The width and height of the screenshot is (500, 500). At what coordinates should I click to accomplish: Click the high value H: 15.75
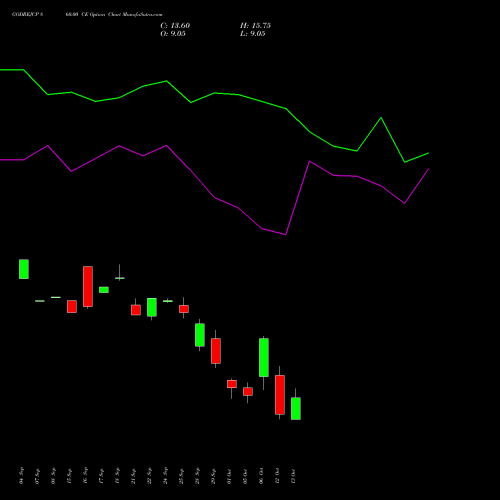255,26
